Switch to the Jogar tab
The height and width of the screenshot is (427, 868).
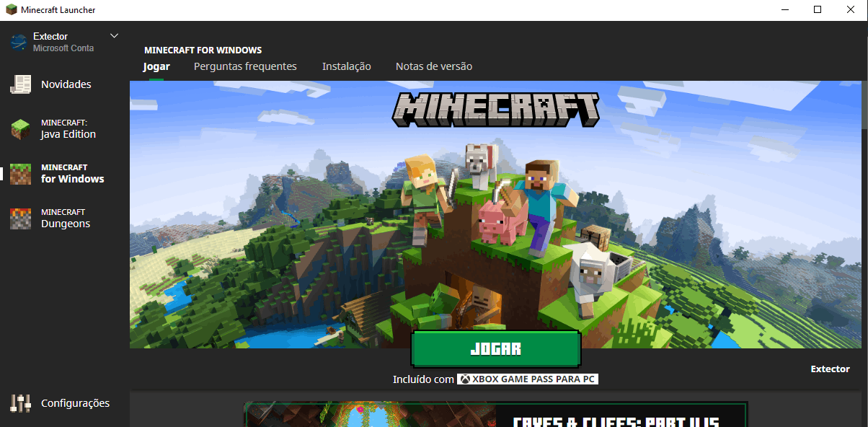156,66
